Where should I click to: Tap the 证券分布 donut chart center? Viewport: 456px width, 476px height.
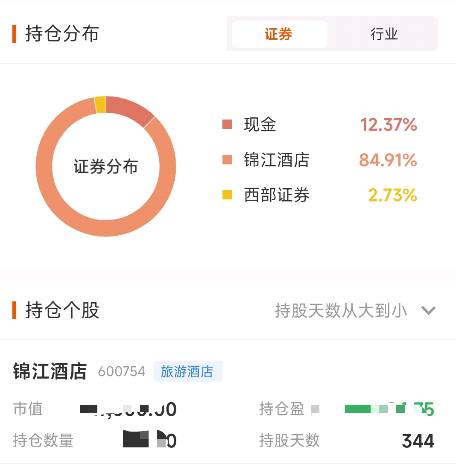click(x=105, y=166)
